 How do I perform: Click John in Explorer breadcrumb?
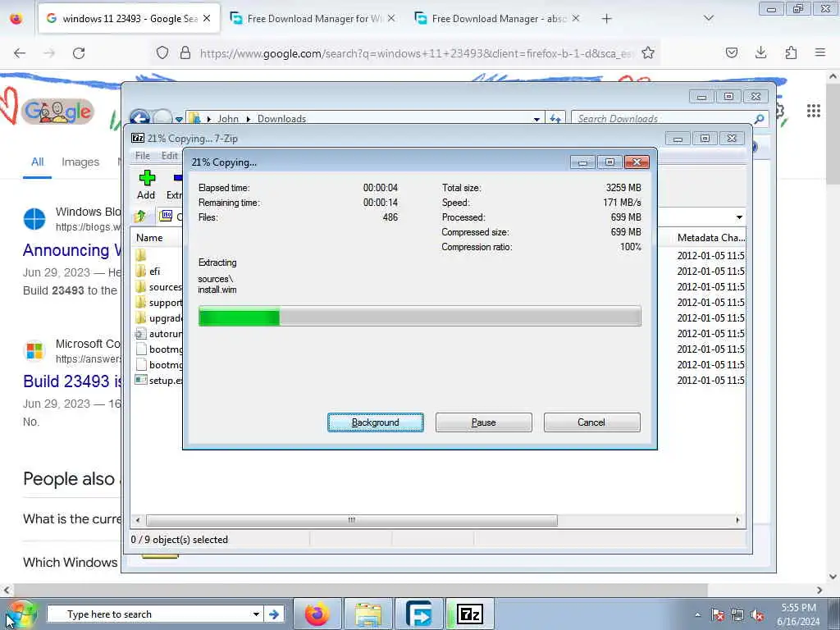[x=228, y=118]
